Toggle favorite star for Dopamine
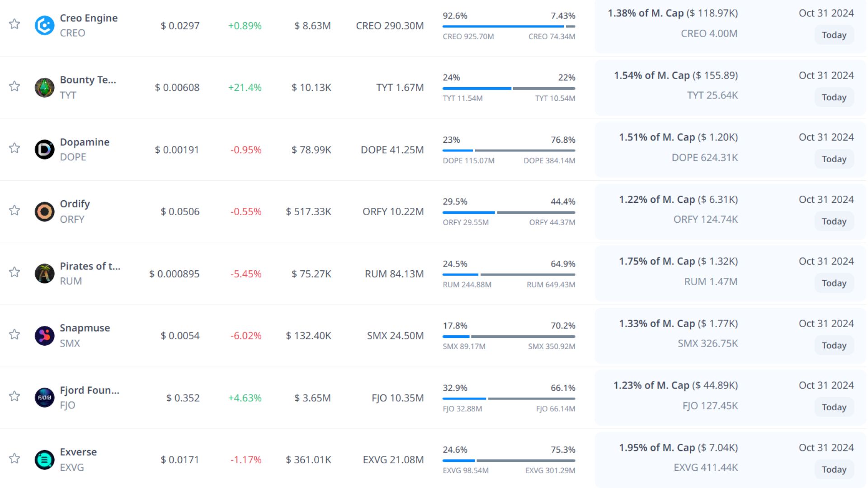The image size is (868, 488). pyautogui.click(x=14, y=148)
